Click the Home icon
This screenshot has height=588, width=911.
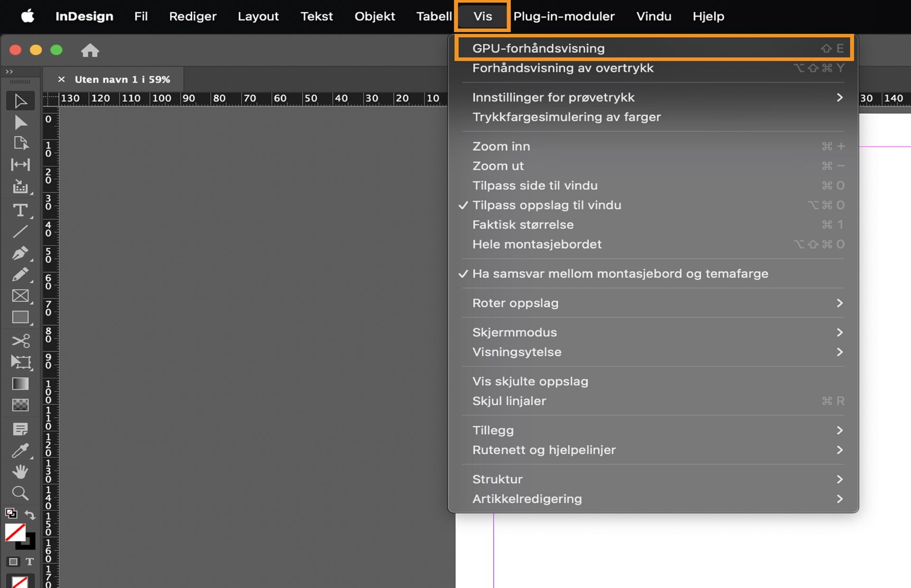coord(90,50)
